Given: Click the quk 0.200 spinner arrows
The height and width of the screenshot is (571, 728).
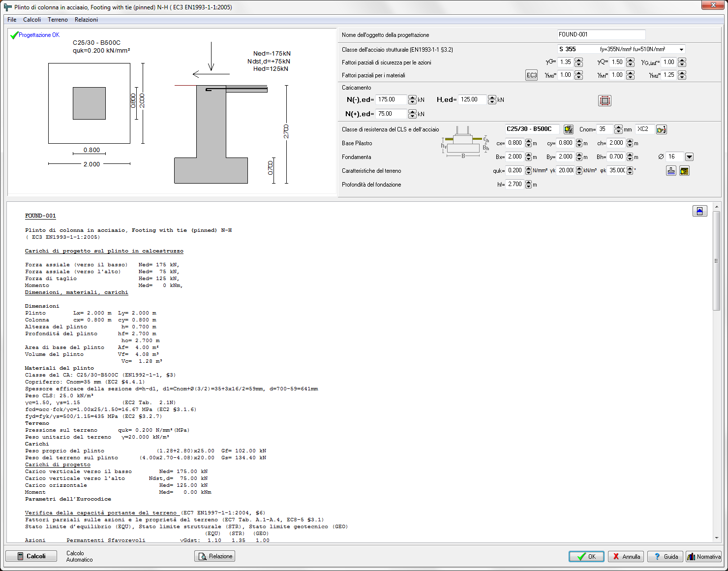Looking at the screenshot, I should point(528,171).
